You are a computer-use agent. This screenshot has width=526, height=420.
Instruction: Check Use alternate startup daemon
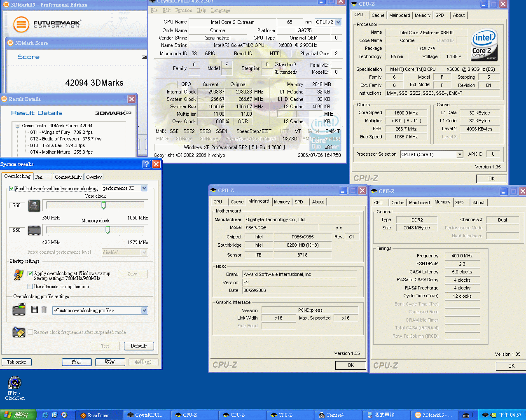click(x=30, y=286)
